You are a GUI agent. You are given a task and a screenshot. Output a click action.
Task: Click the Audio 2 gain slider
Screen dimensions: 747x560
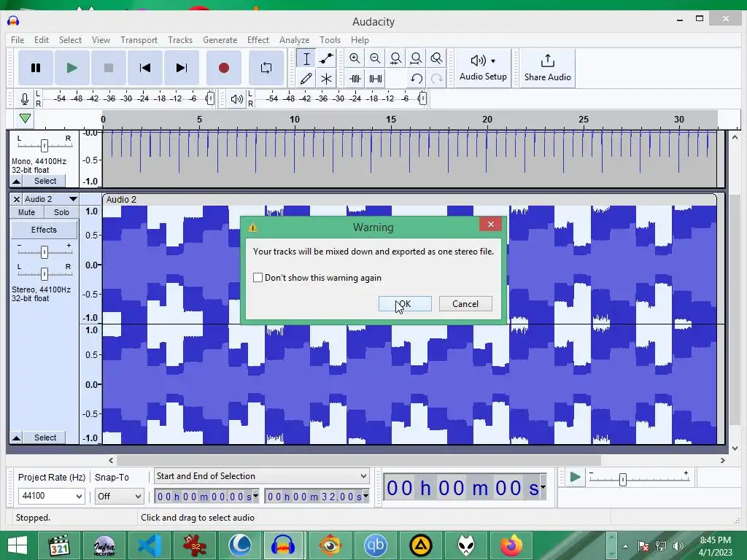coord(44,252)
